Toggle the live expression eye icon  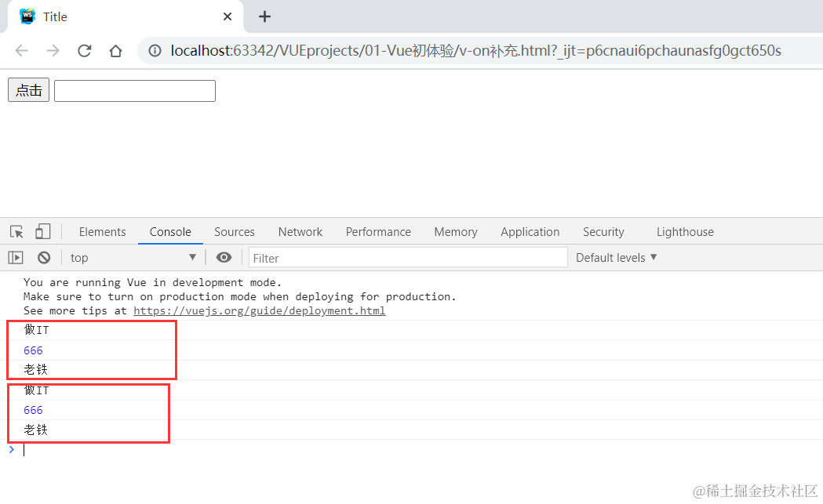tap(224, 258)
